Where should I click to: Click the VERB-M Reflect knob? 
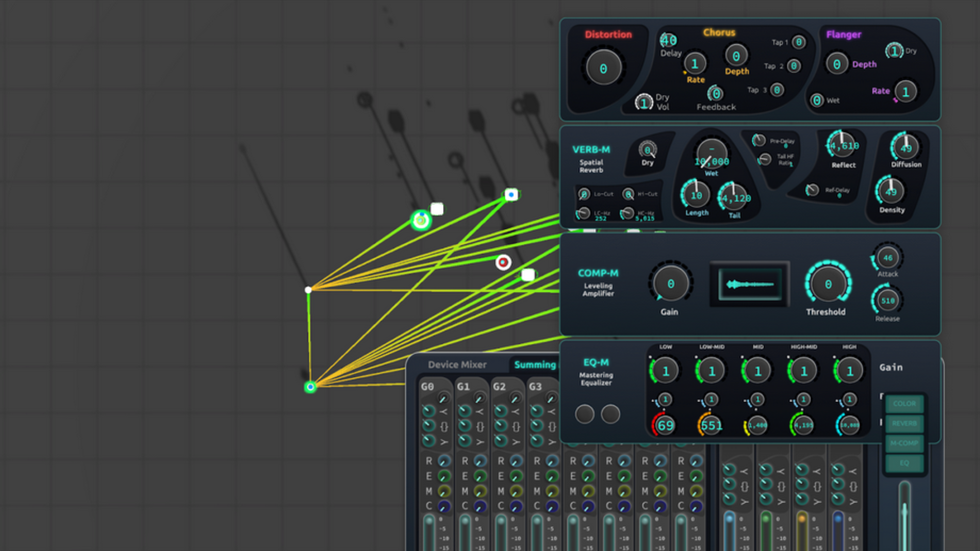pos(842,145)
